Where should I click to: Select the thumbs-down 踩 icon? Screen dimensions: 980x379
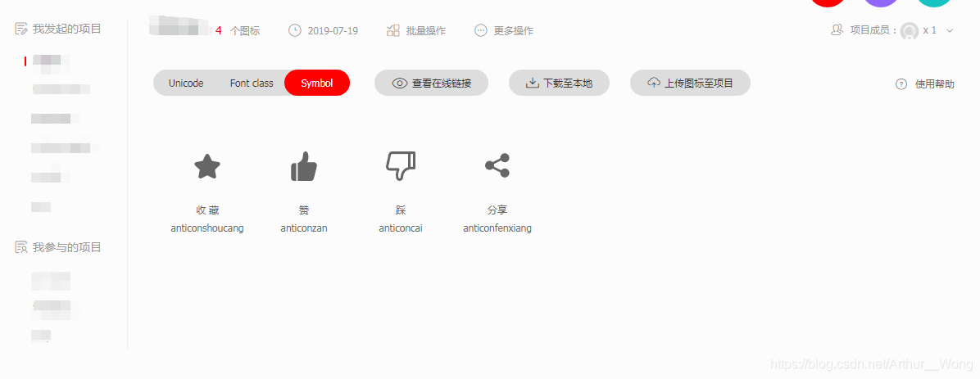pos(401,166)
